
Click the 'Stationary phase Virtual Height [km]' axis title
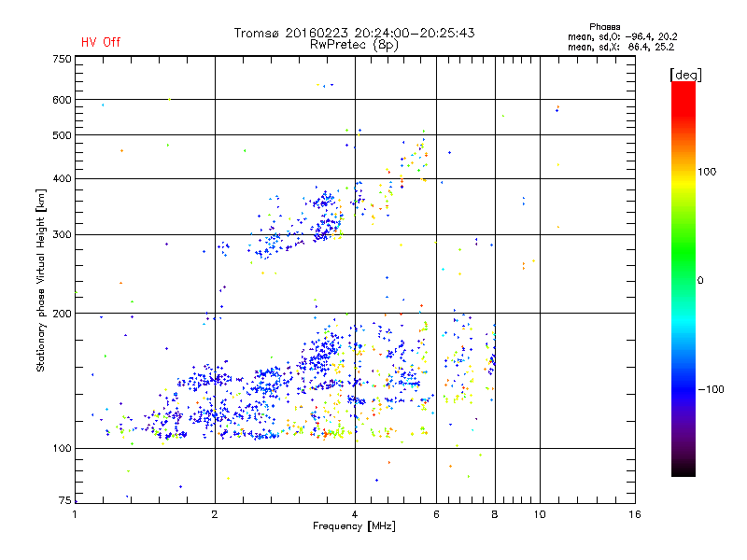(41, 280)
